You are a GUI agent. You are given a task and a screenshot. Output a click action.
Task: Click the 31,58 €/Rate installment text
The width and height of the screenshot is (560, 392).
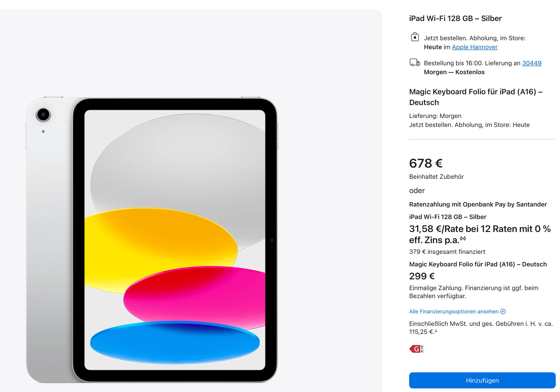480,234
